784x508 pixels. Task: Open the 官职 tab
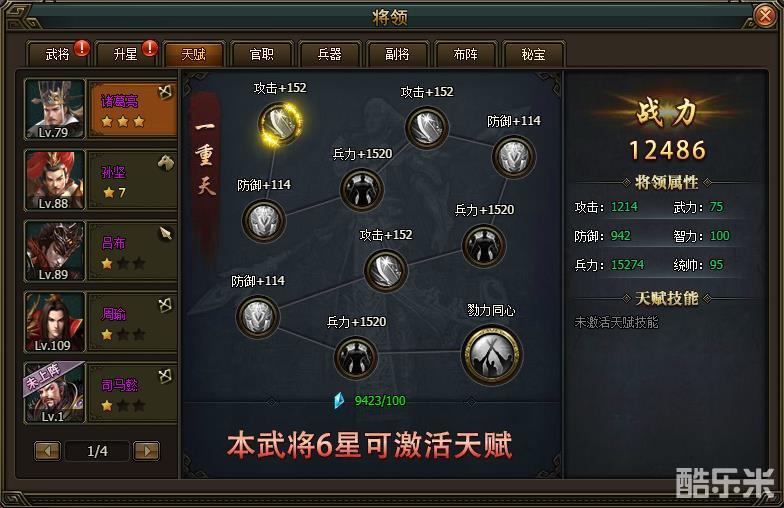262,54
